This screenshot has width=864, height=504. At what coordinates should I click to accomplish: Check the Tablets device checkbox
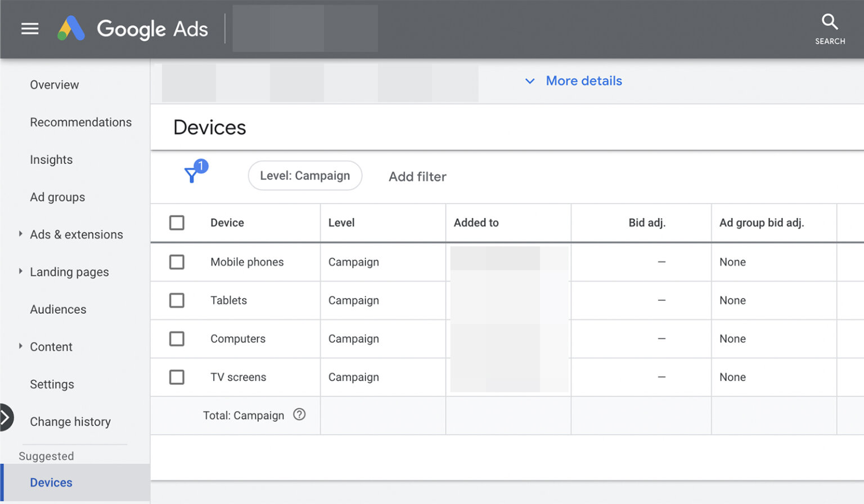[x=177, y=300]
